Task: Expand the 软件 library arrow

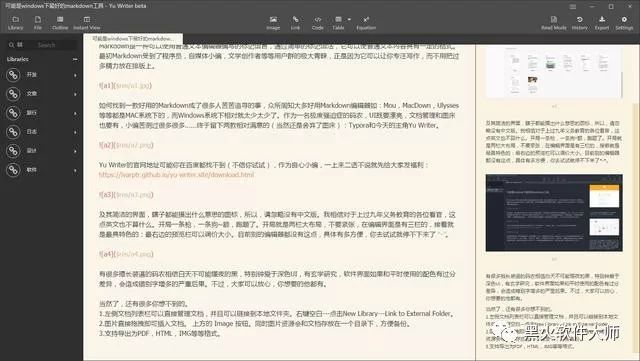Action: (76, 170)
